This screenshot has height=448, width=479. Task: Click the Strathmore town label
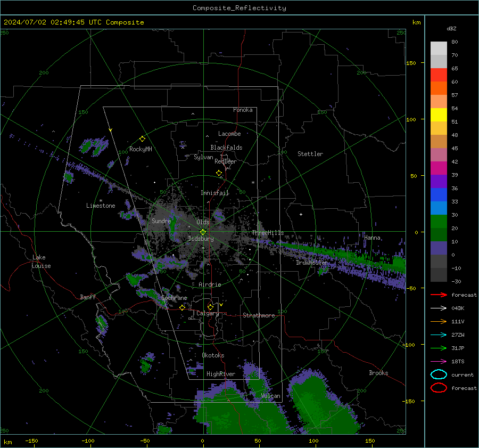pos(259,315)
